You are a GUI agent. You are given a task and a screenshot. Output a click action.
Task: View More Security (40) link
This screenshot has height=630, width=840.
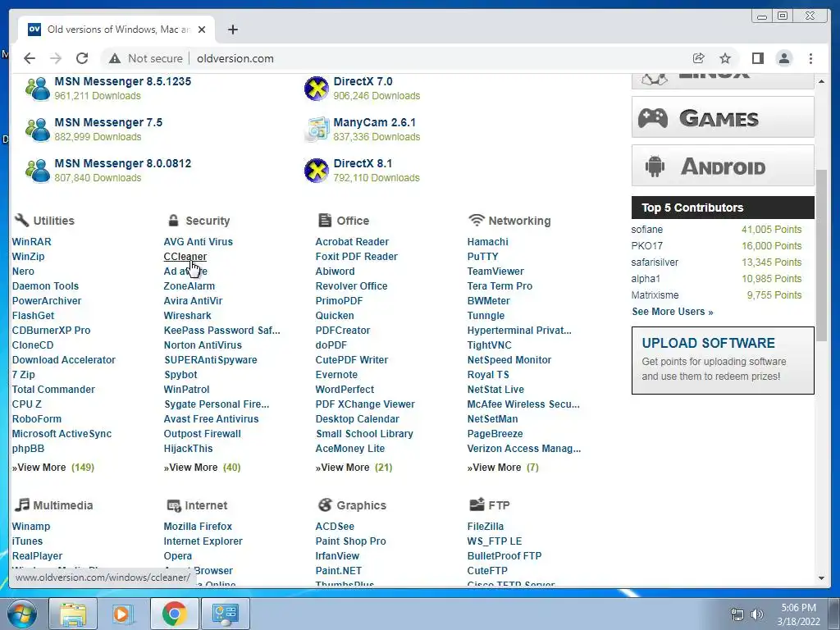(202, 467)
